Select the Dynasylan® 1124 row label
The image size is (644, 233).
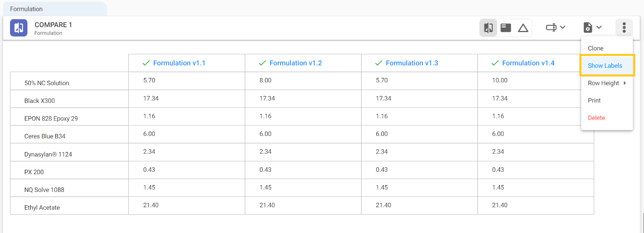[48, 154]
